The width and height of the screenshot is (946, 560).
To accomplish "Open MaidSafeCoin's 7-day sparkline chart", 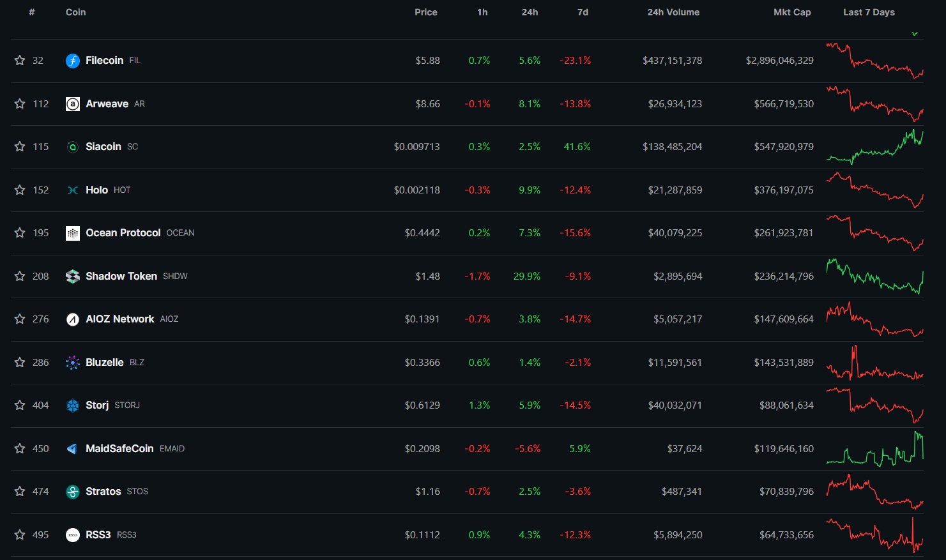I will pyautogui.click(x=875, y=448).
